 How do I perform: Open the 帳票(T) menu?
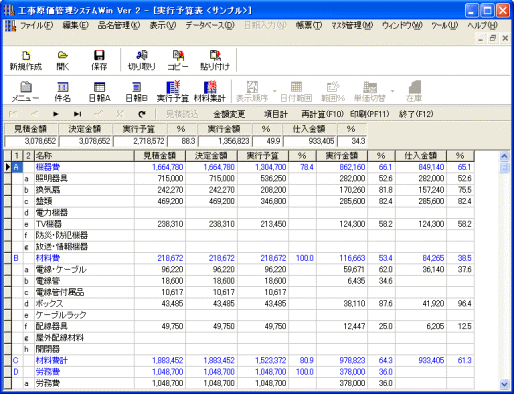click(x=309, y=25)
